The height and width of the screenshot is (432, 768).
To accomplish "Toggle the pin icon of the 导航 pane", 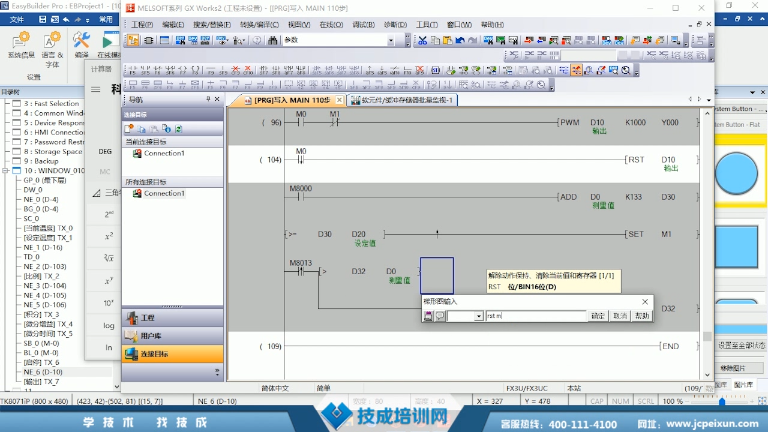I will [208, 99].
